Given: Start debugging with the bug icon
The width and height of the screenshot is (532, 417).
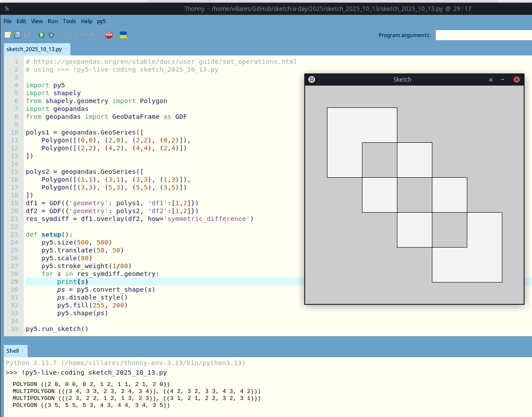Looking at the screenshot, I should tap(51, 35).
